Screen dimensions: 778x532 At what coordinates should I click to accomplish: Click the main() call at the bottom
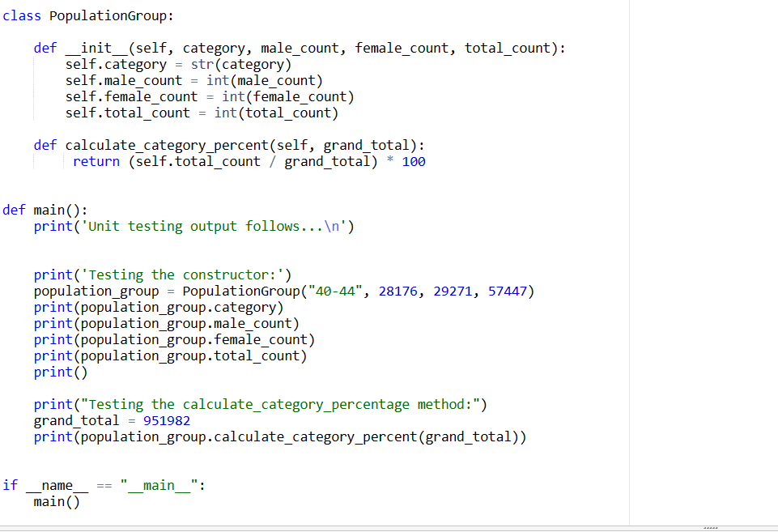pyautogui.click(x=55, y=500)
